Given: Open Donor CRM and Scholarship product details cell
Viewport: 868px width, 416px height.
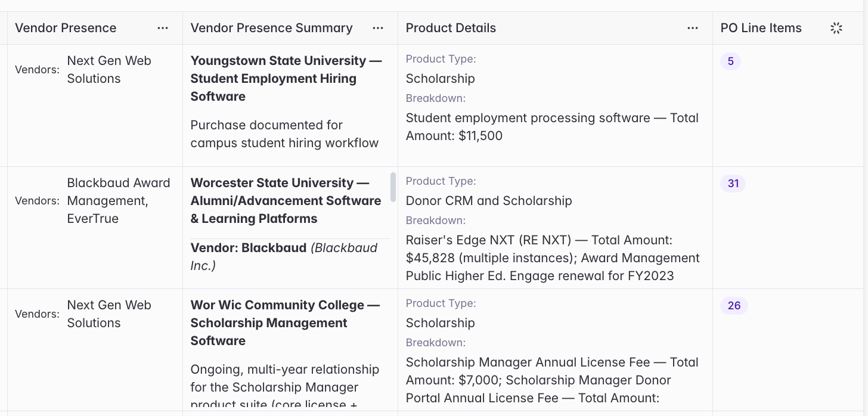Looking at the screenshot, I should (555, 228).
